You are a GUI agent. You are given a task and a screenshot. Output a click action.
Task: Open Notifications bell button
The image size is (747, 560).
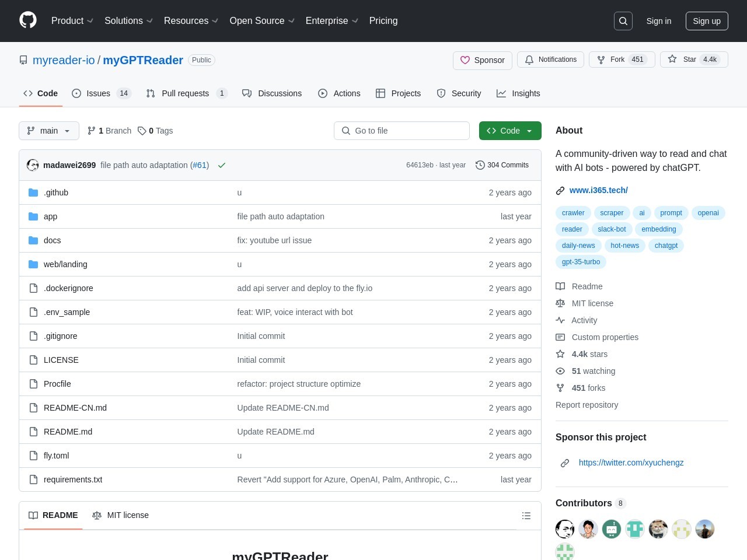point(550,60)
